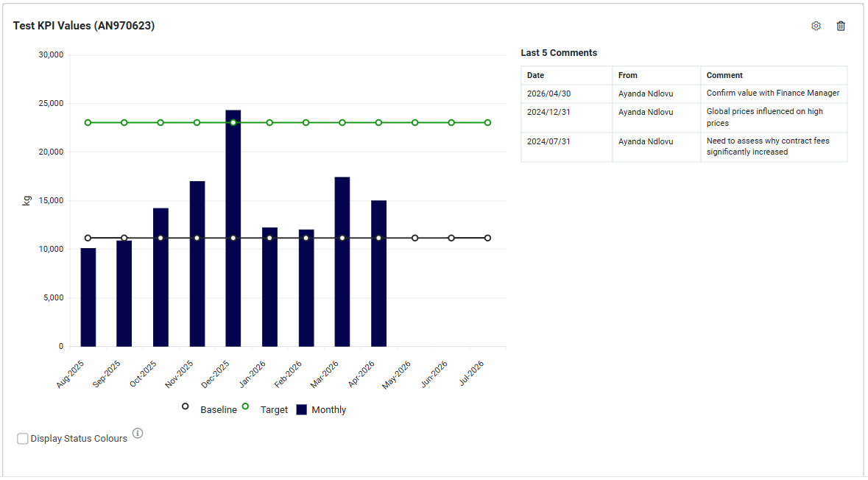The height and width of the screenshot is (480, 868).
Task: Select the Sep-2025 monthly bar
Action: tap(124, 294)
